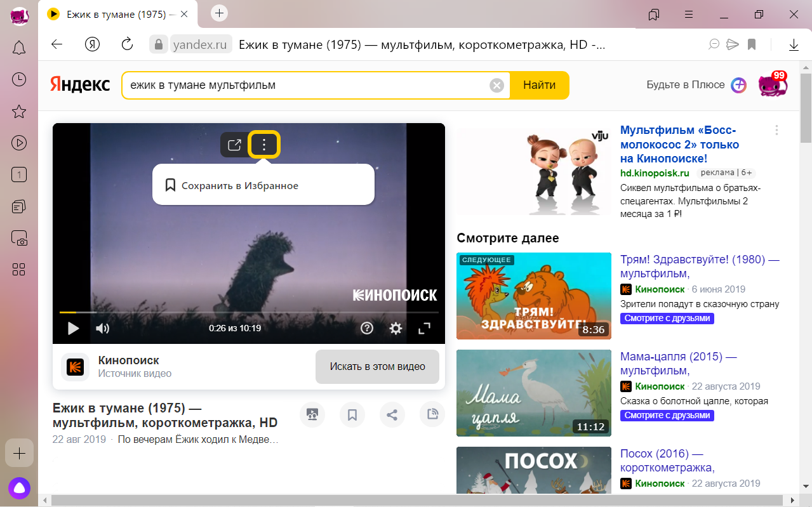Open downloads arrow icon

(x=794, y=44)
